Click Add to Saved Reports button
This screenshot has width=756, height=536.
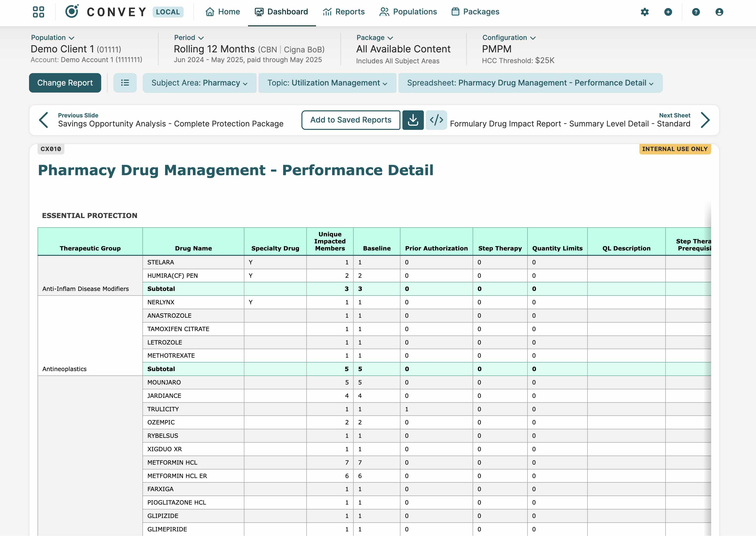(x=350, y=120)
